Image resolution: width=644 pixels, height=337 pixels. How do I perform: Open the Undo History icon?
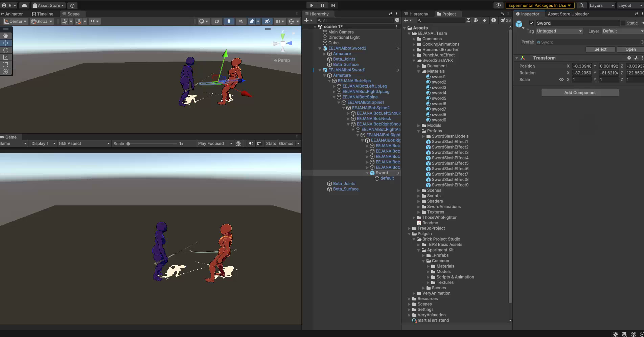(498, 5)
